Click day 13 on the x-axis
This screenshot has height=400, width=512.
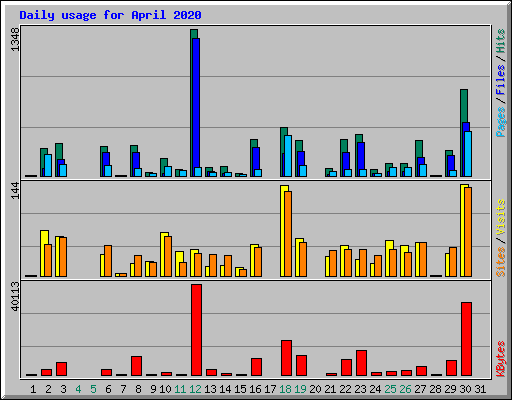(210, 389)
